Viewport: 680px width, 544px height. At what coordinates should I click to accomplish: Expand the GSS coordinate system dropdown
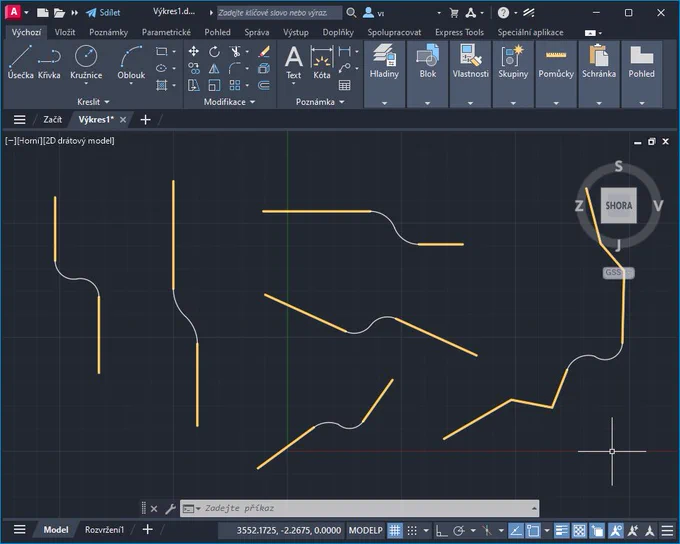[x=619, y=272]
